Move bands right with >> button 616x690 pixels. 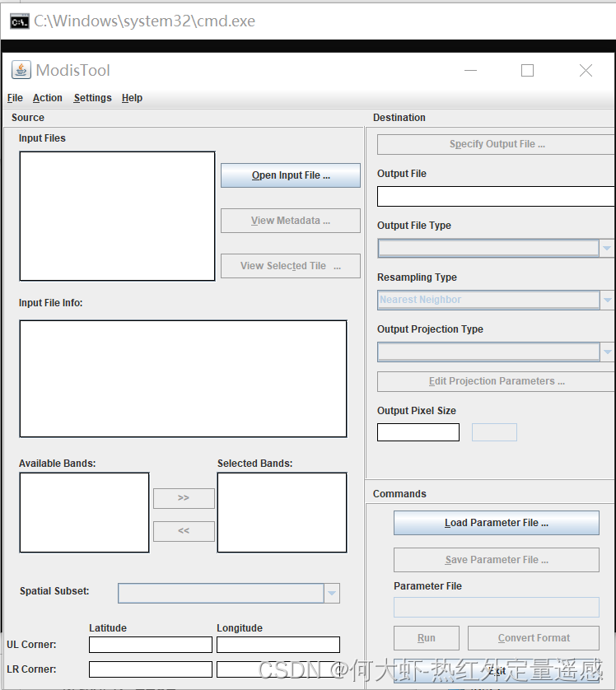[184, 498]
